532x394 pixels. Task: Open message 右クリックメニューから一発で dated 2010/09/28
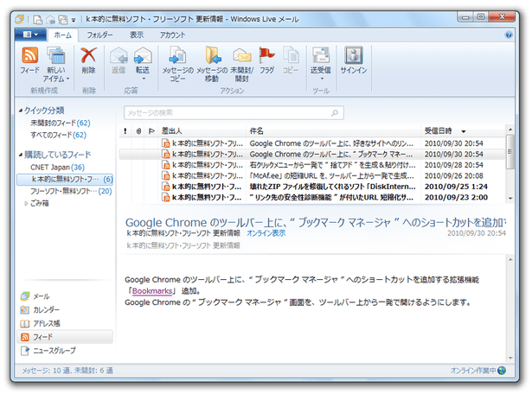coord(312,165)
